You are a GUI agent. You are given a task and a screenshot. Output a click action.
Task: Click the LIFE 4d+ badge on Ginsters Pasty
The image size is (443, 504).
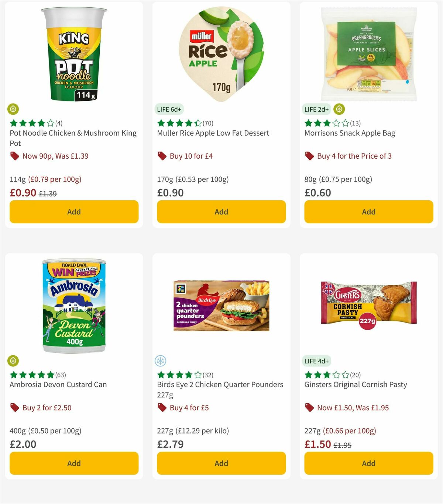(x=316, y=361)
